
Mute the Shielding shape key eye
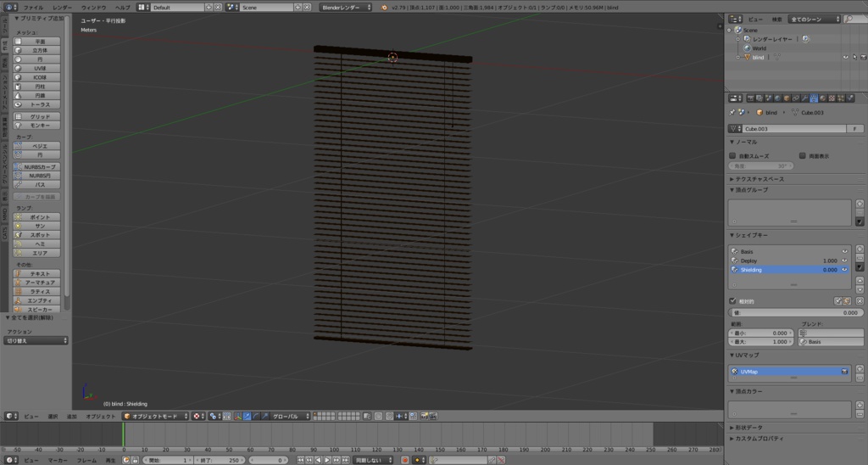coord(845,270)
